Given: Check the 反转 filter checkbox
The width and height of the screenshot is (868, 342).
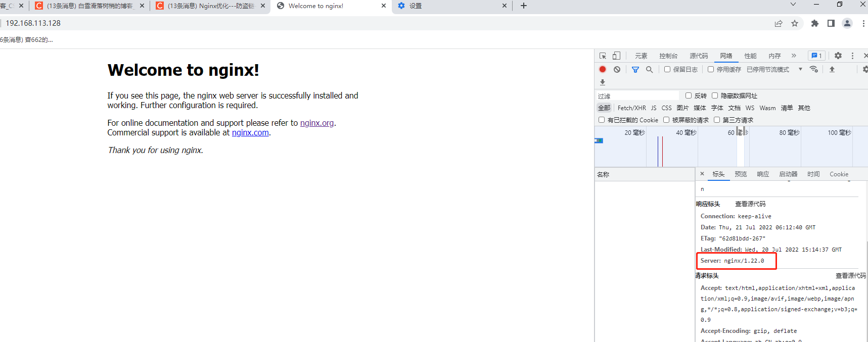Looking at the screenshot, I should click(689, 95).
